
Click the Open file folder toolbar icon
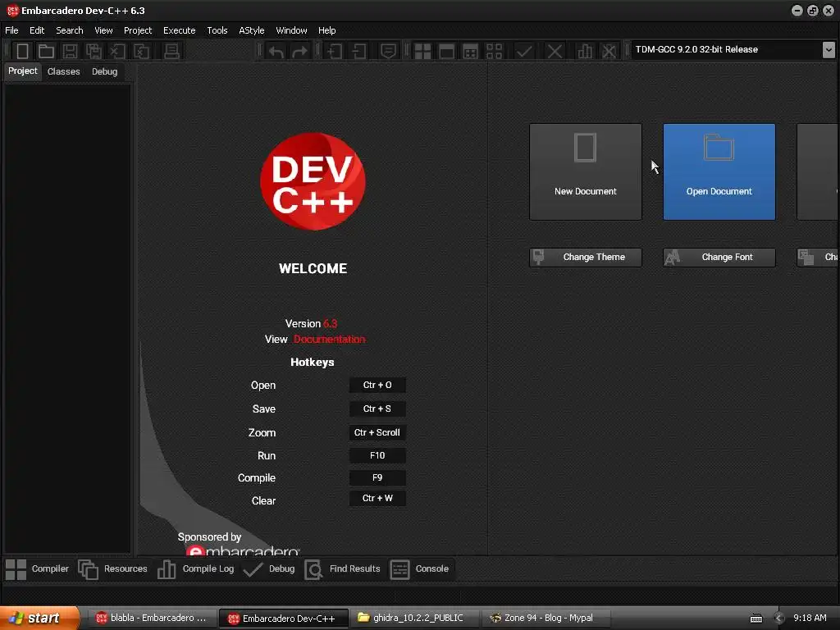coord(46,52)
